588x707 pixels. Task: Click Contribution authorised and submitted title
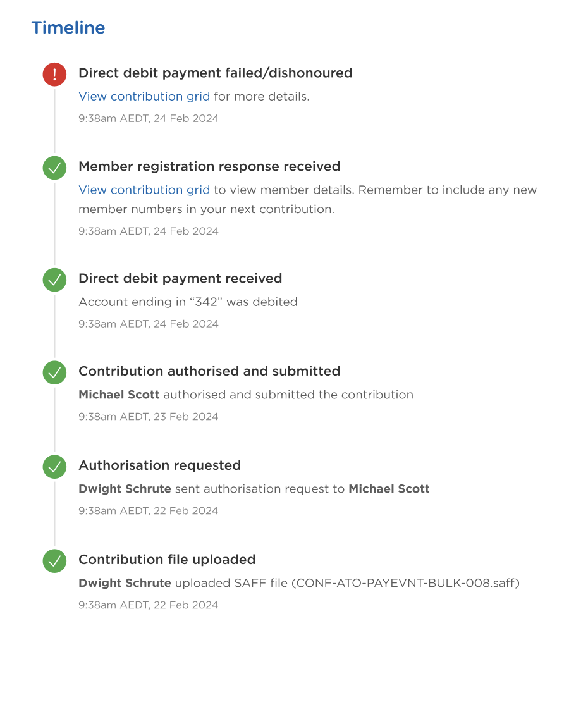(209, 371)
